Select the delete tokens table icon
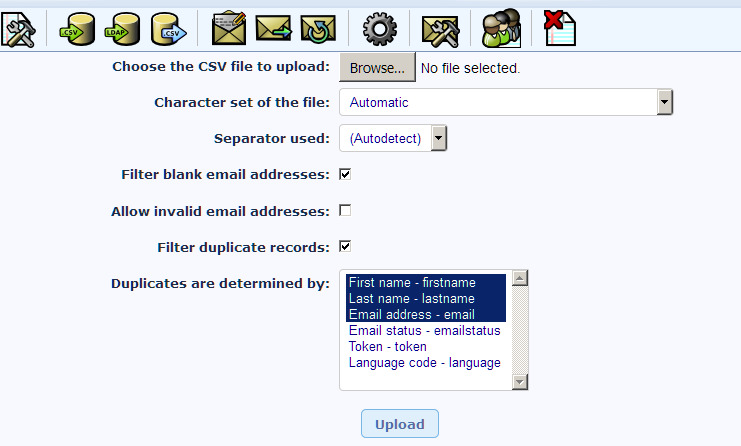This screenshot has height=446, width=741. (x=560, y=28)
